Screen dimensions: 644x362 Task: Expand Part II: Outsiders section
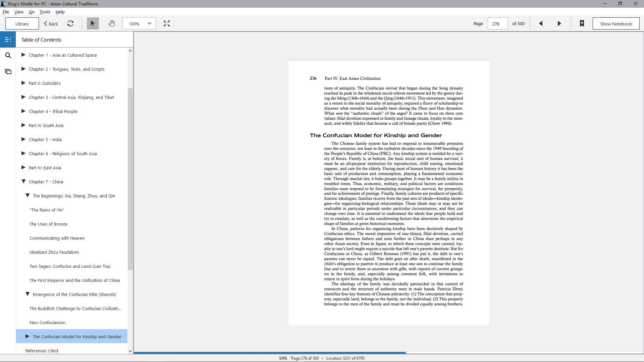[x=23, y=83]
